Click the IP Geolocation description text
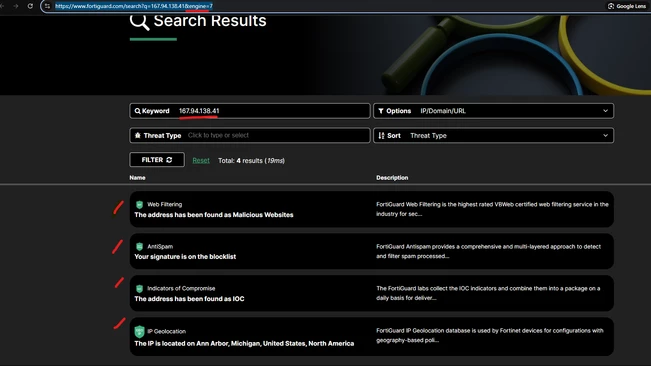Screen dimensions: 651x366 click(490, 335)
